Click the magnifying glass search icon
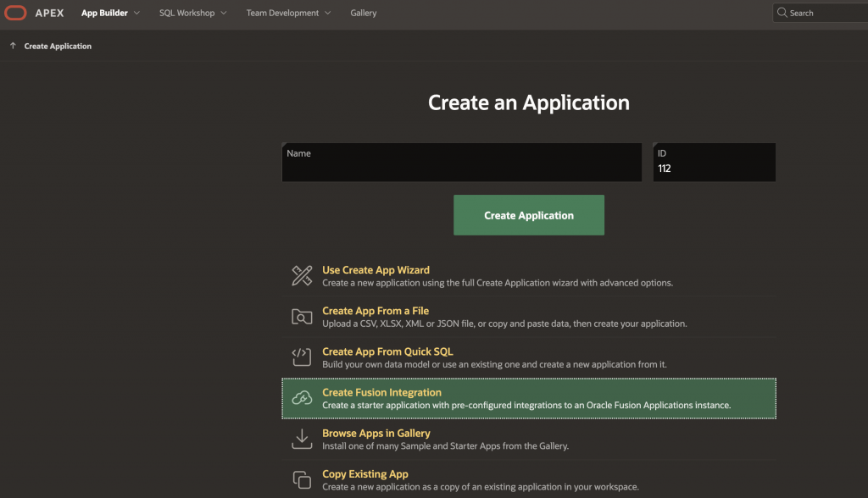868x498 pixels. tap(782, 13)
